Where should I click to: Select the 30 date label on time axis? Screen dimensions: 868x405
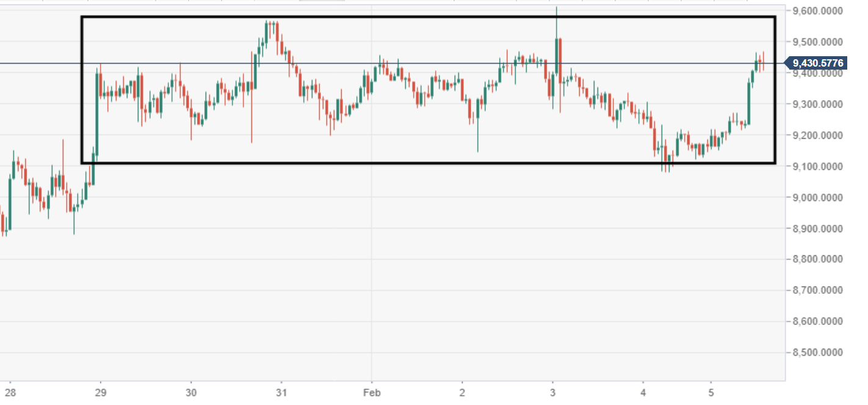click(191, 391)
